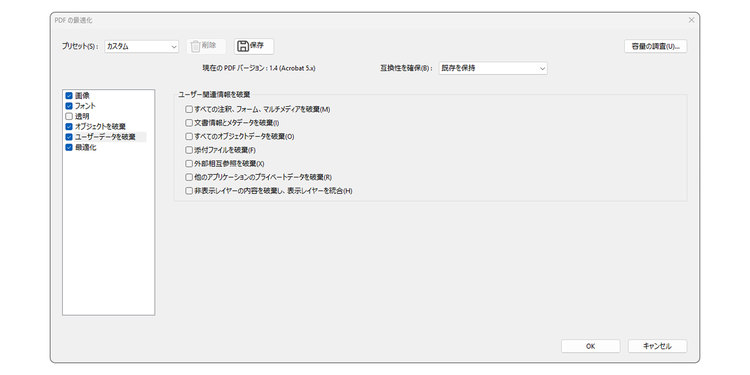The width and height of the screenshot is (750, 375).
Task: Click the floppy disk icon on 保存
Action: [x=243, y=46]
